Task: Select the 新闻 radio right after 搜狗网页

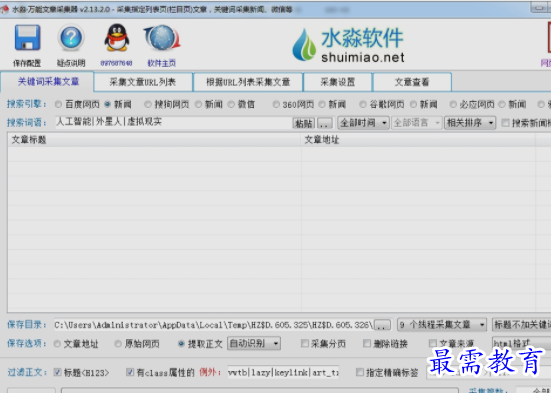Action: tap(199, 104)
